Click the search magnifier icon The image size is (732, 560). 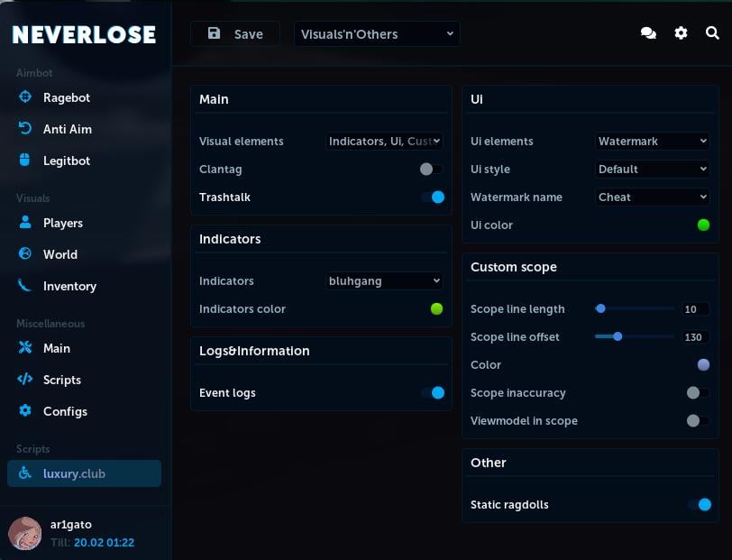tap(713, 33)
